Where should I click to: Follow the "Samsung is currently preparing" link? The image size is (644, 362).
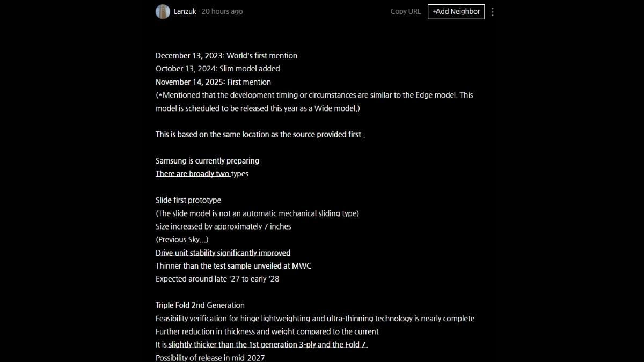[207, 161]
